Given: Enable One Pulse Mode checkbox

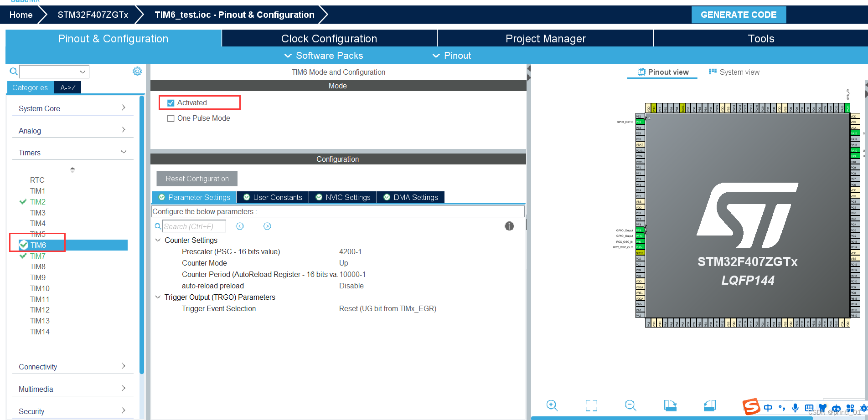Looking at the screenshot, I should [x=171, y=118].
